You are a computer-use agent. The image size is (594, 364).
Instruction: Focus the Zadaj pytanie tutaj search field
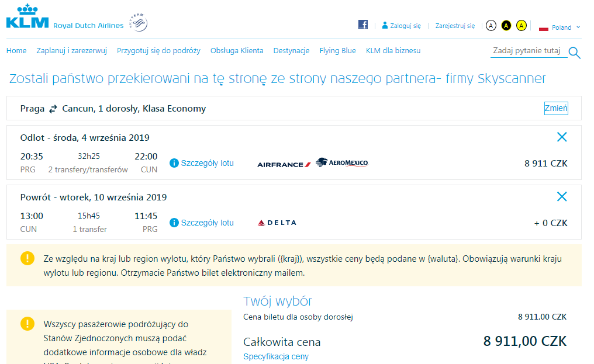click(529, 51)
